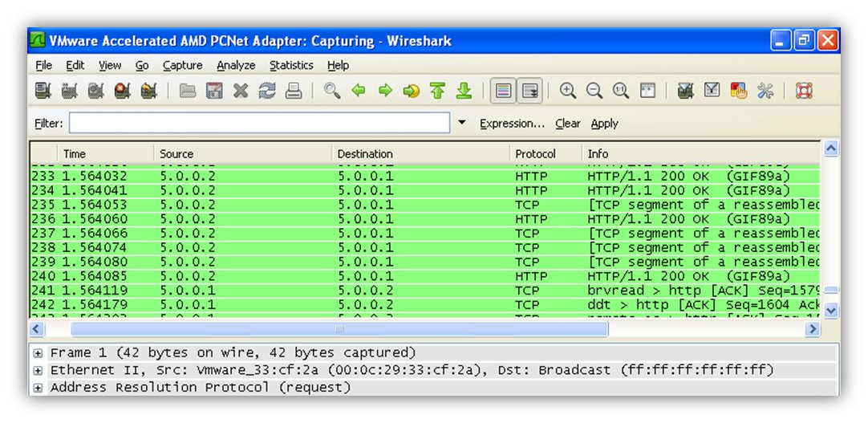Select packet 238 at time 1.564074
The width and height of the screenshot is (868, 423).
point(424,248)
